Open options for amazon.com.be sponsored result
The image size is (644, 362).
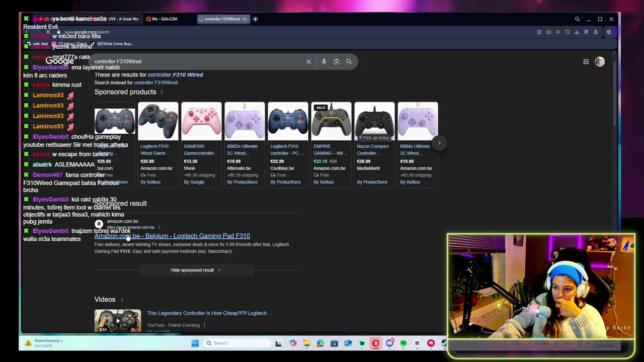point(159,227)
